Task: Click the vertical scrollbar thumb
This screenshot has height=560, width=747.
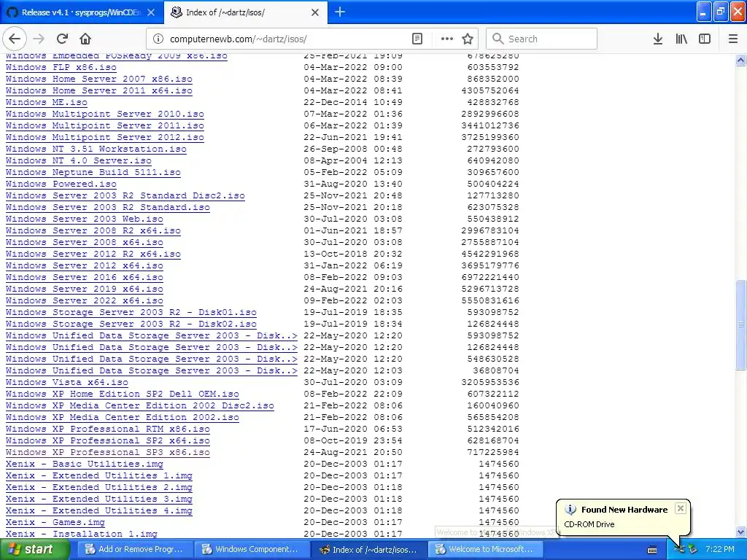Action: tap(740, 324)
